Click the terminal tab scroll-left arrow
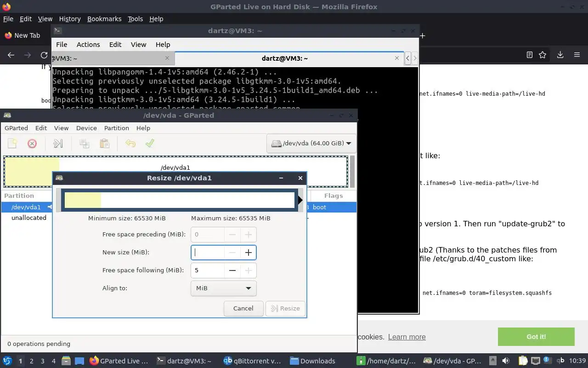Viewport: 588px width, 368px height. [407, 58]
